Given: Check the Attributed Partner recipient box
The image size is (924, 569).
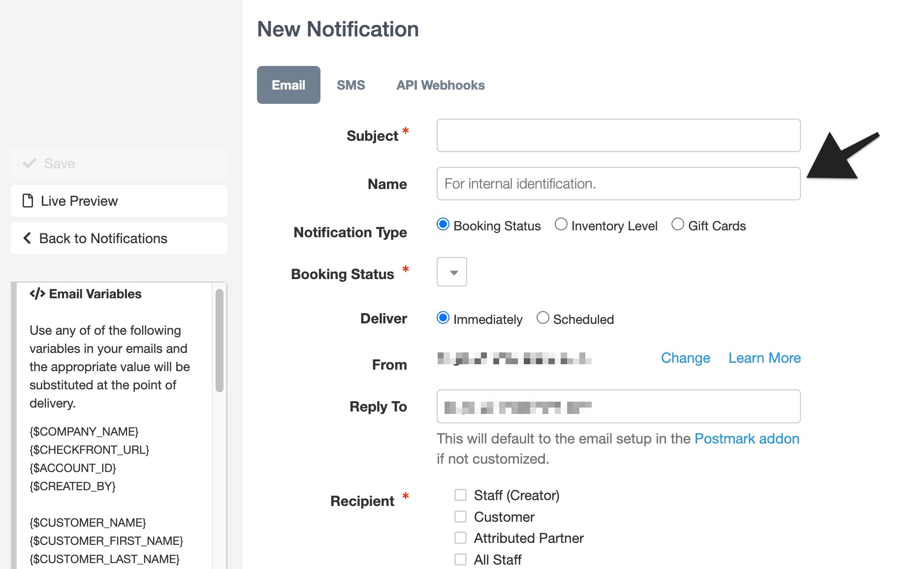Looking at the screenshot, I should click(460, 537).
